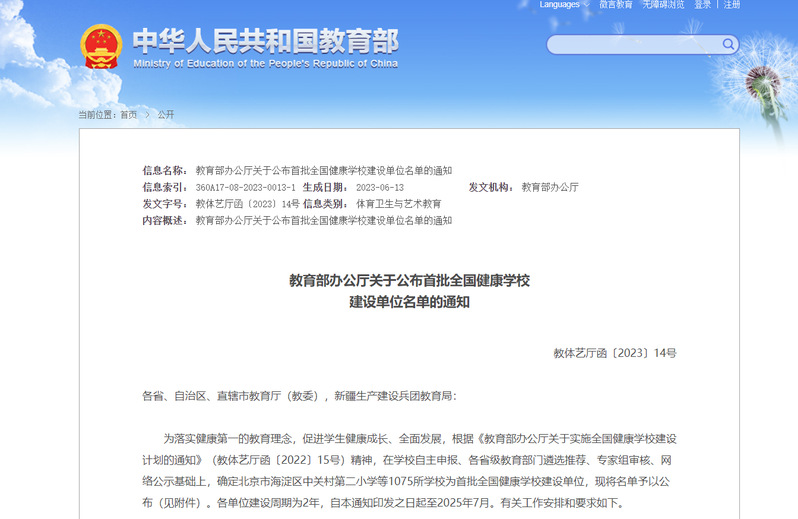Select index number 360A17-08-2023-0013-1

(245, 187)
